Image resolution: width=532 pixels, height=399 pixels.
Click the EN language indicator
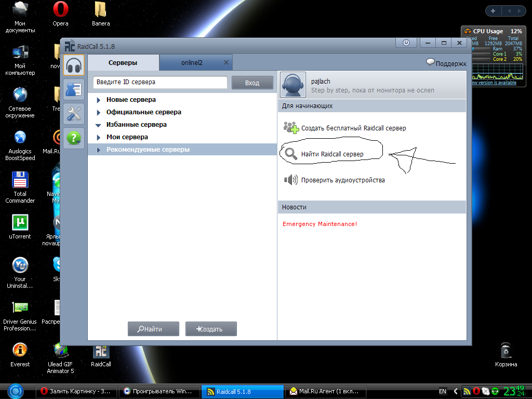[443, 391]
